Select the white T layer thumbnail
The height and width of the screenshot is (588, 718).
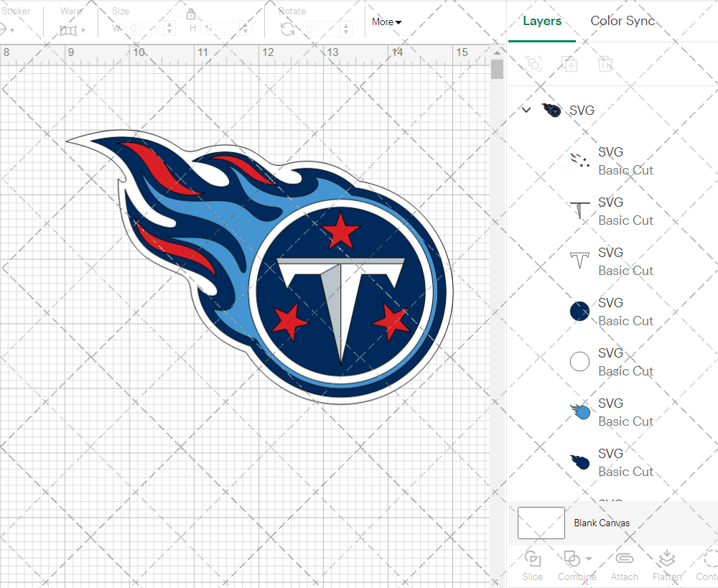pos(579,261)
